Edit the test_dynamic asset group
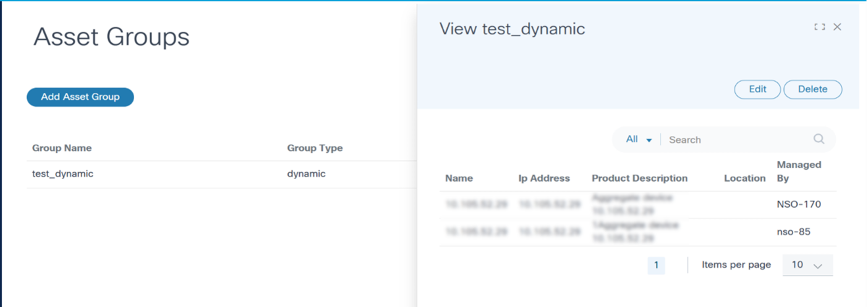The image size is (868, 307). (x=757, y=89)
